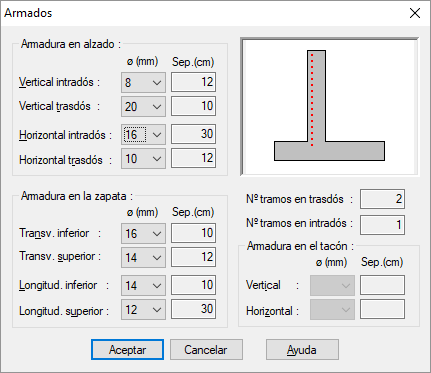Click the Transv. superior label
The height and width of the screenshot is (373, 431).
[x=60, y=256]
